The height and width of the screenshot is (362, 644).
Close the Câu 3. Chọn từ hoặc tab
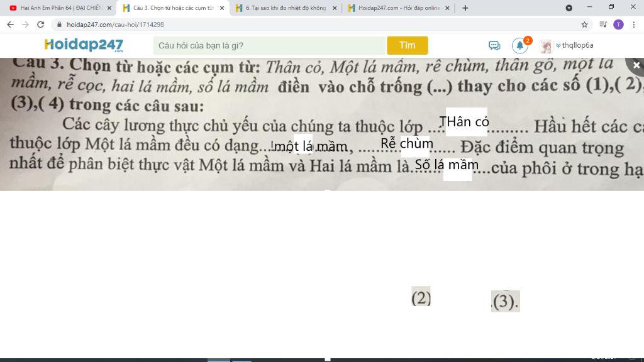(x=222, y=8)
